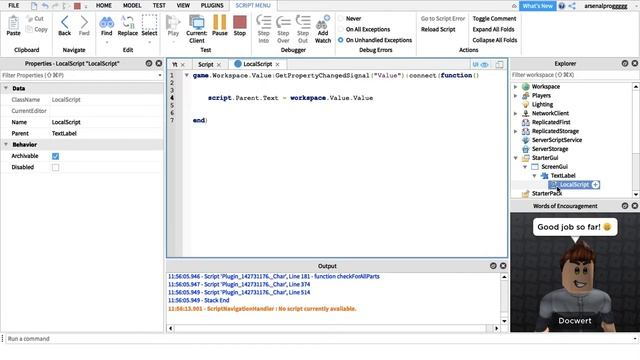Screen dimensions: 640x360
Task: Open the Replace tool
Action: click(x=128, y=25)
